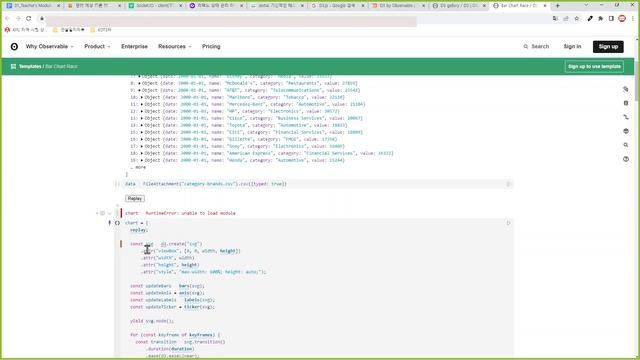
Task: Click the data FileAttachment code line
Action: pyautogui.click(x=206, y=184)
